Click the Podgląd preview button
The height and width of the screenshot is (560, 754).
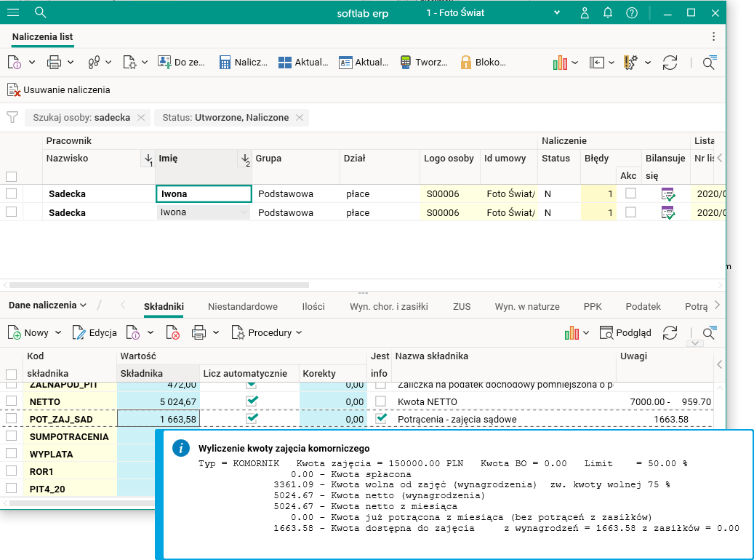[x=625, y=332]
